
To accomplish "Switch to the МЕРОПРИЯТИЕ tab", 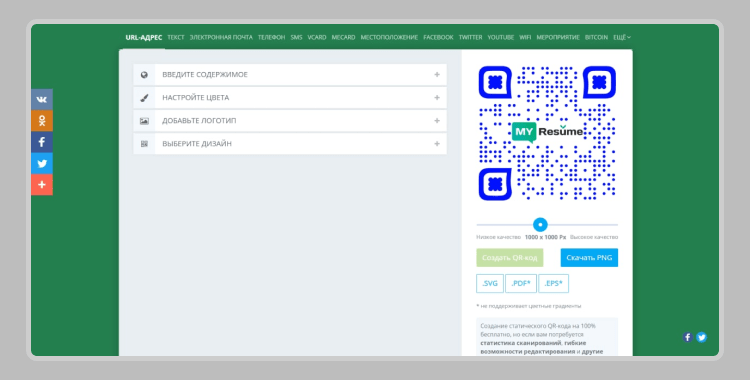I will pos(558,37).
